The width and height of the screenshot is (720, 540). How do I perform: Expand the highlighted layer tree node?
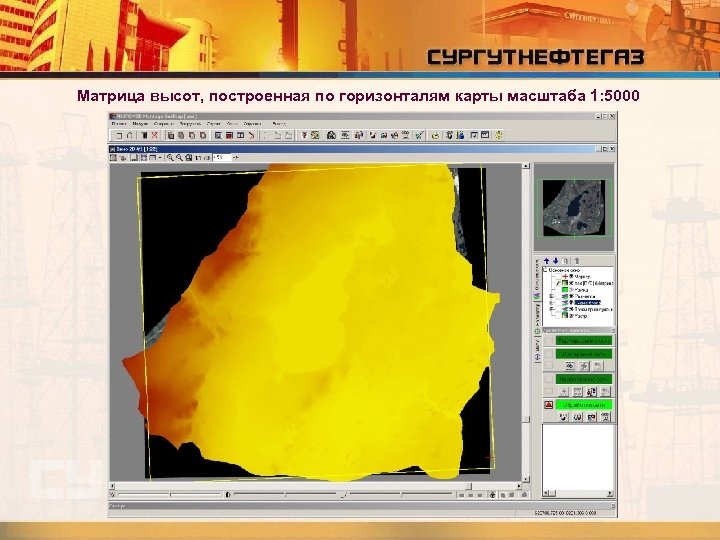point(551,303)
